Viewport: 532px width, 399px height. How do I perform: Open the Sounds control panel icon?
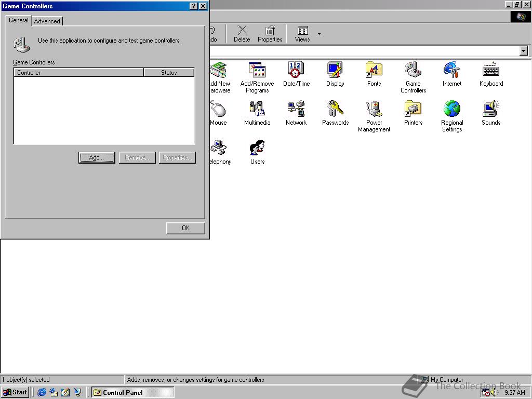pos(491,113)
